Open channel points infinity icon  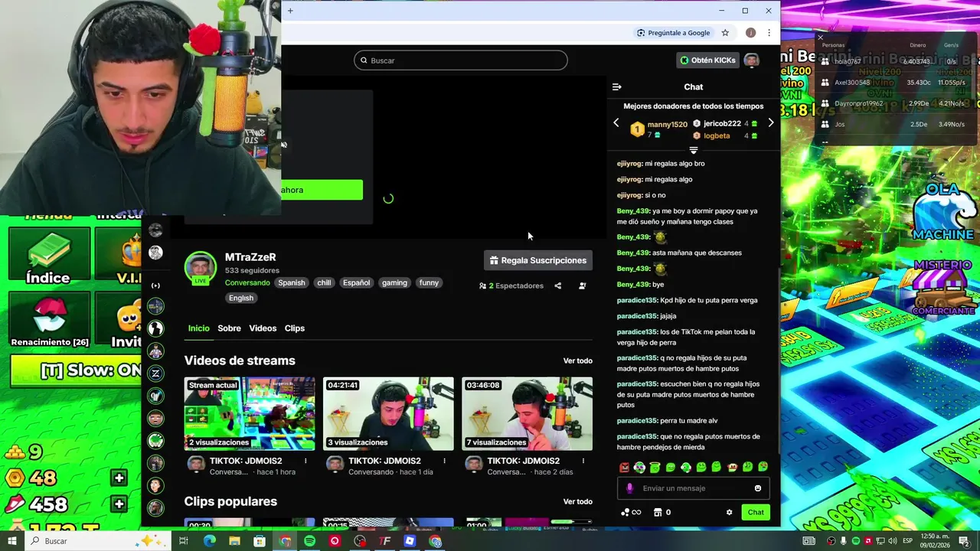[x=631, y=513]
